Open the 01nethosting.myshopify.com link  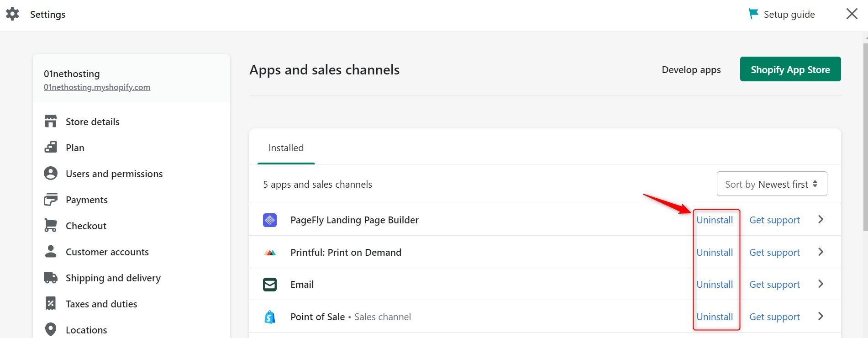[97, 87]
